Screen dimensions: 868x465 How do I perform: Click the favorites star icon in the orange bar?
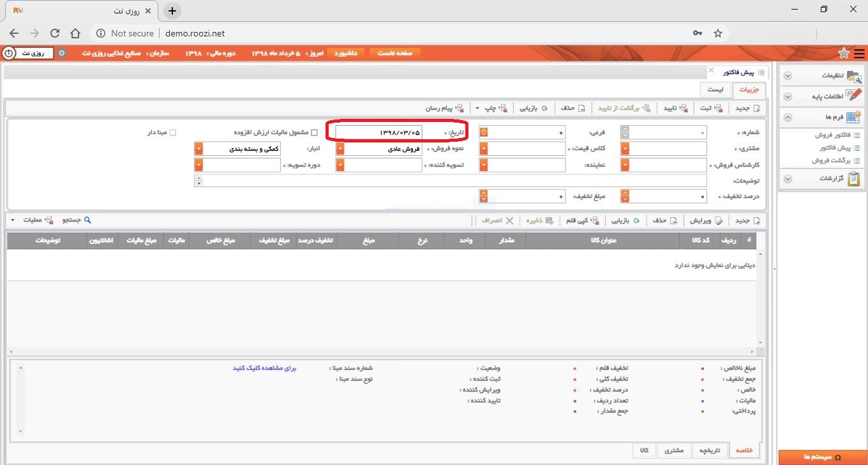[x=844, y=53]
